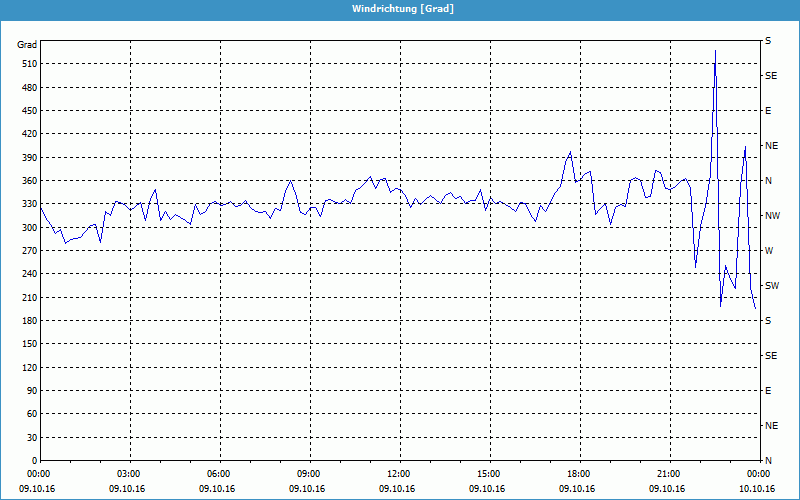Click the 10.10.16 date label
Screen dimensions: 800x500
click(756, 489)
